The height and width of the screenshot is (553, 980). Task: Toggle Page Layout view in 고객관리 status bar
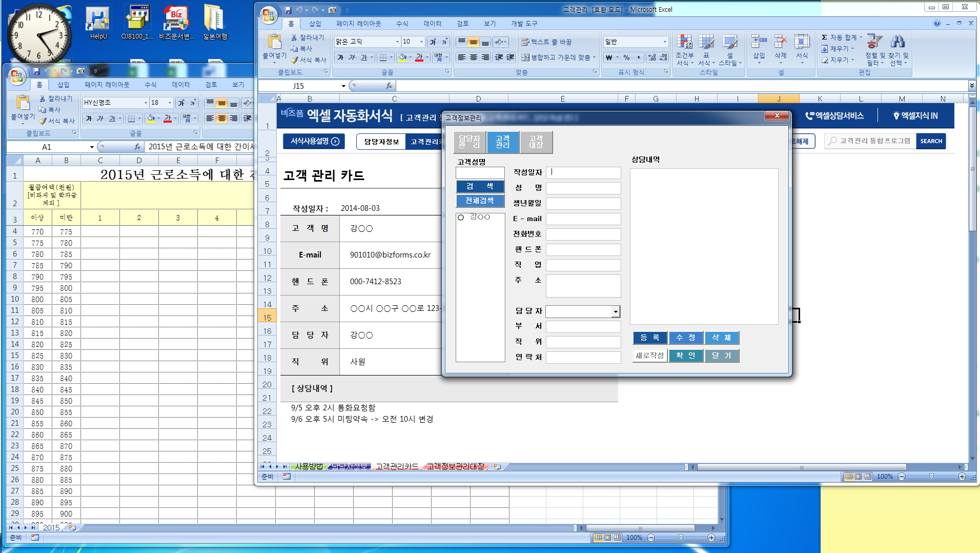[x=858, y=477]
